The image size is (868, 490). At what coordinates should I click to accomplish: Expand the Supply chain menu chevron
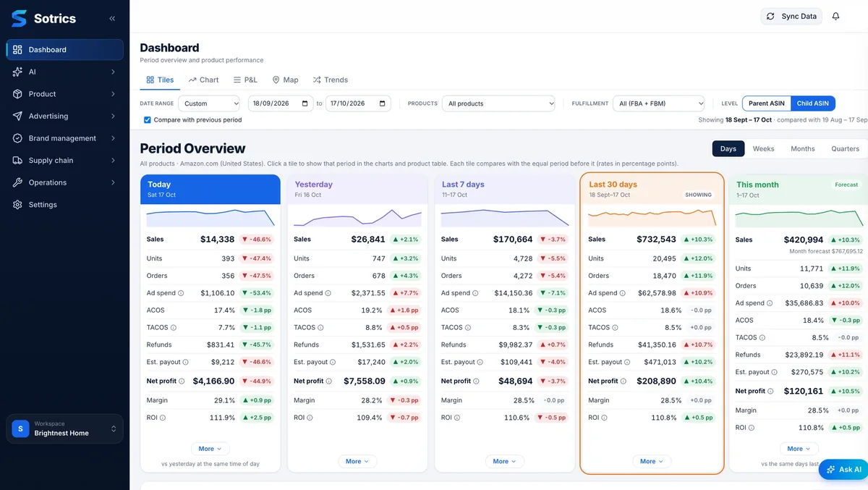click(x=113, y=160)
